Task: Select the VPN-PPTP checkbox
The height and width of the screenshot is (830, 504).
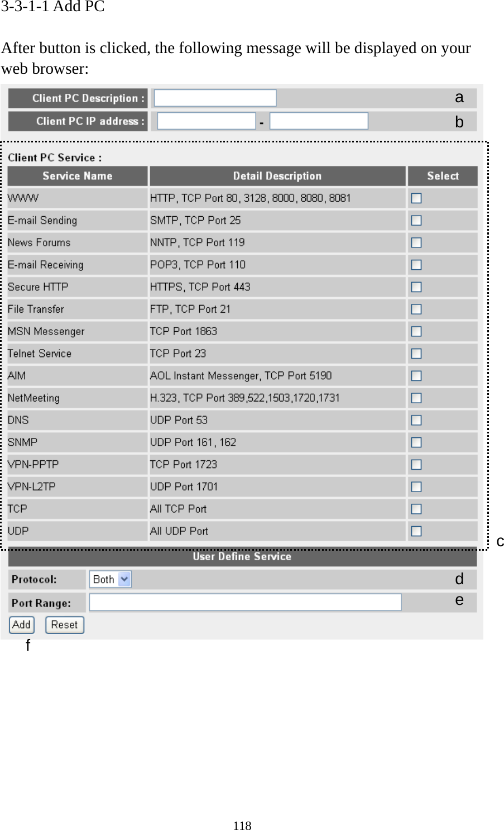Action: pos(416,465)
